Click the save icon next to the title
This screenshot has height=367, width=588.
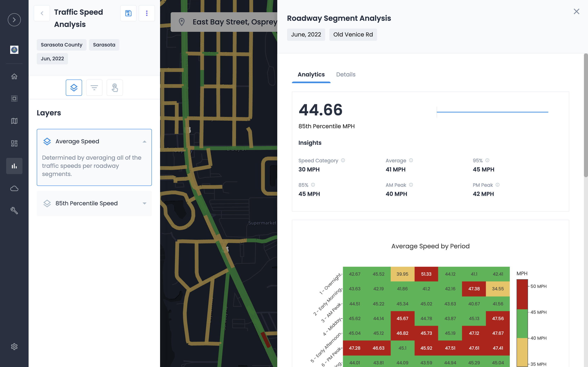click(x=128, y=13)
